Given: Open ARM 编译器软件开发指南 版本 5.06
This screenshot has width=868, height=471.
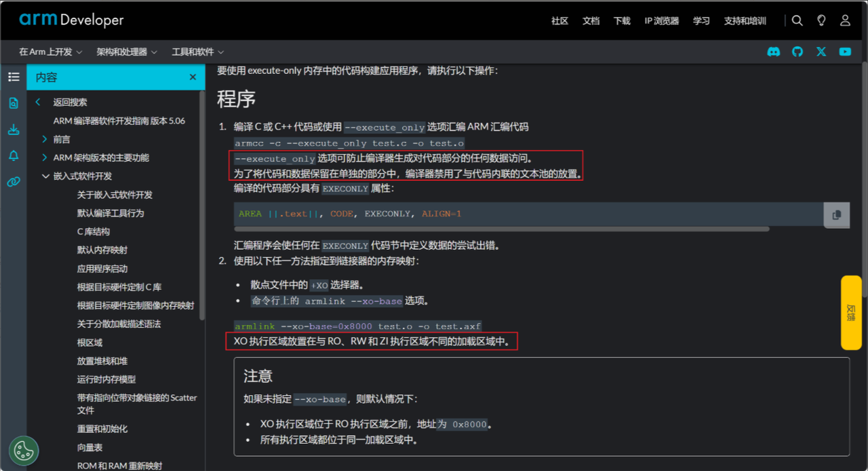Looking at the screenshot, I should [x=119, y=121].
